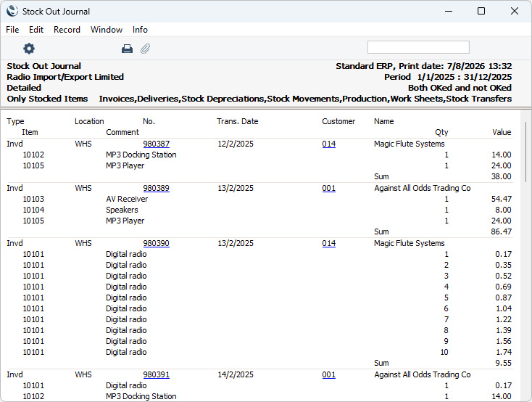Open invoice number 980390
This screenshot has width=532, height=402.
click(156, 243)
